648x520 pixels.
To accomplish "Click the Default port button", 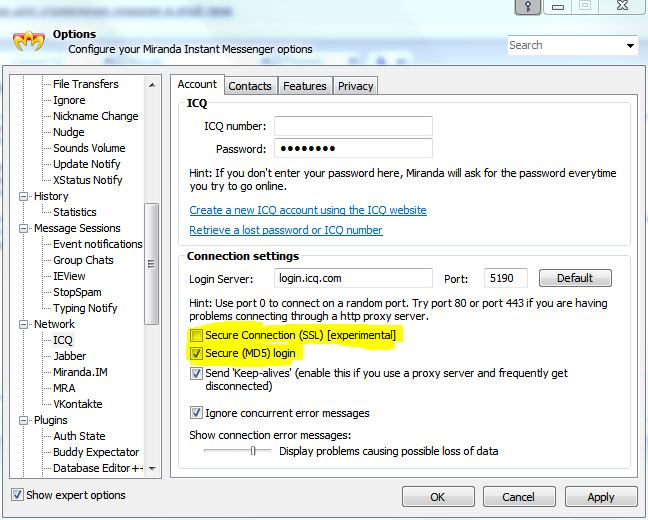I will 575,278.
